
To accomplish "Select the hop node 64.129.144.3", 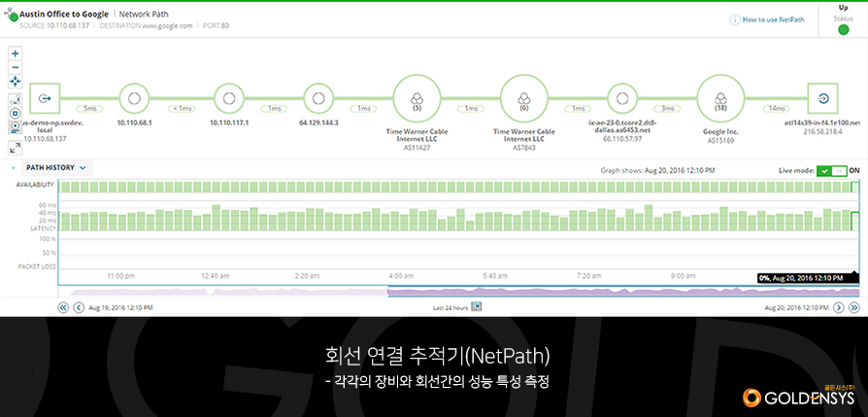I will (x=317, y=98).
